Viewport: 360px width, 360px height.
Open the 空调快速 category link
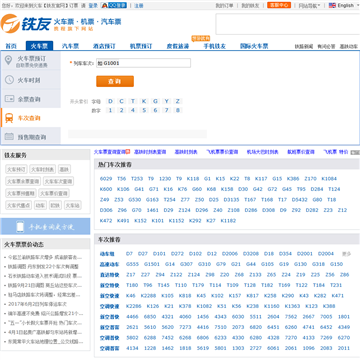click(x=109, y=306)
